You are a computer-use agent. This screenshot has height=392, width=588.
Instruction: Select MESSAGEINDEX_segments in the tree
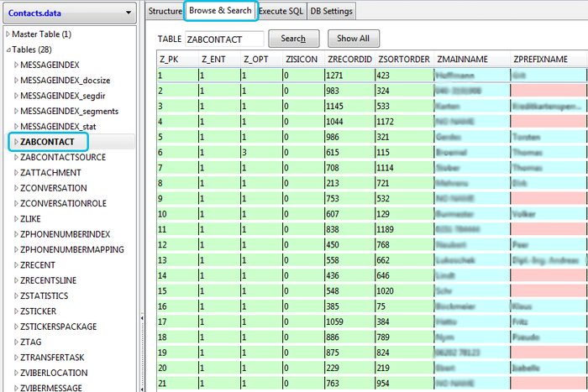tap(70, 112)
